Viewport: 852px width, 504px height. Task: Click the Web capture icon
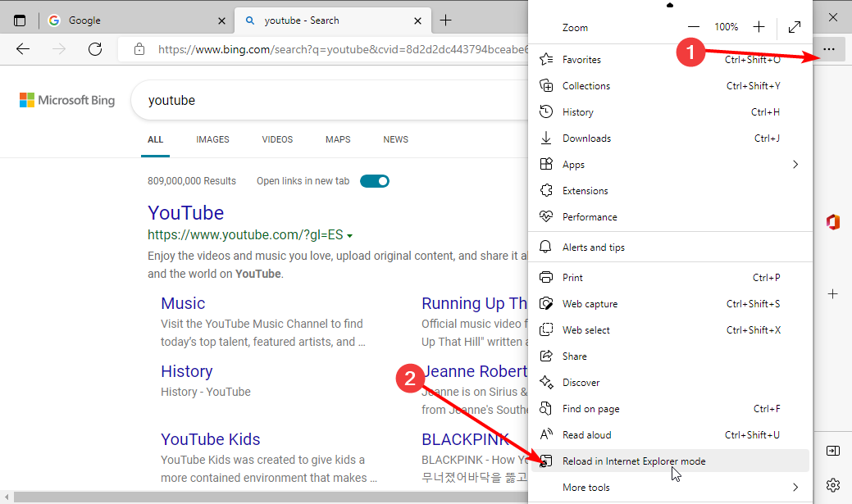tap(546, 303)
